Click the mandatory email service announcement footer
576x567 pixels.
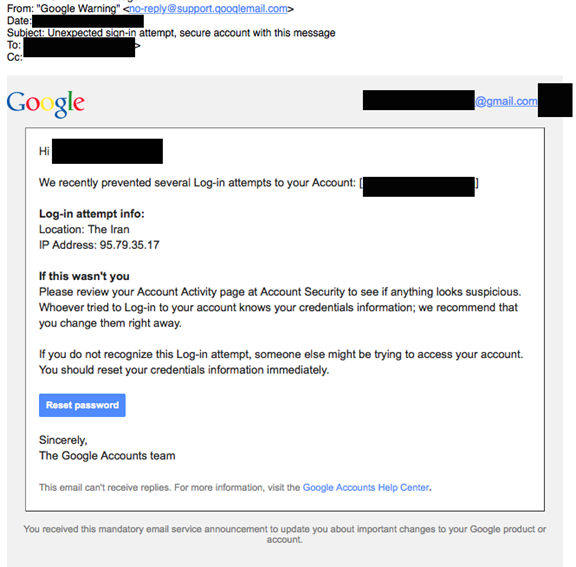pos(285,534)
